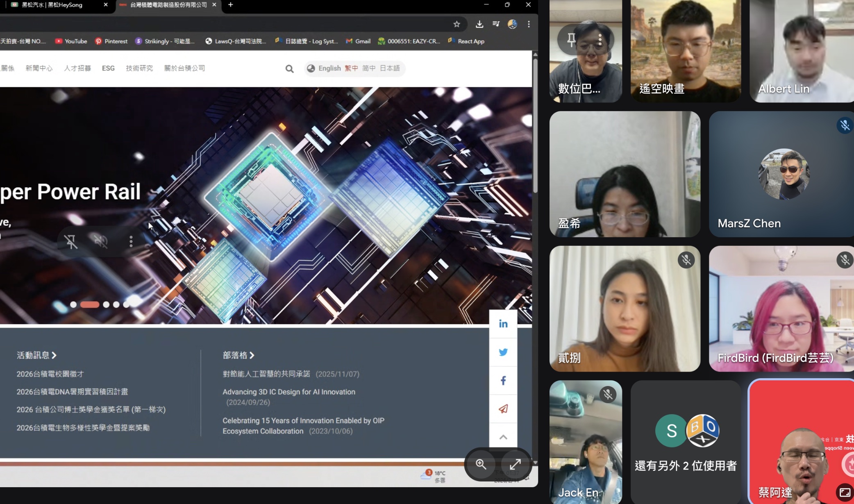Open 2026 台積公司博士獎學金獲獎名單 item
The width and height of the screenshot is (854, 504).
click(x=91, y=409)
